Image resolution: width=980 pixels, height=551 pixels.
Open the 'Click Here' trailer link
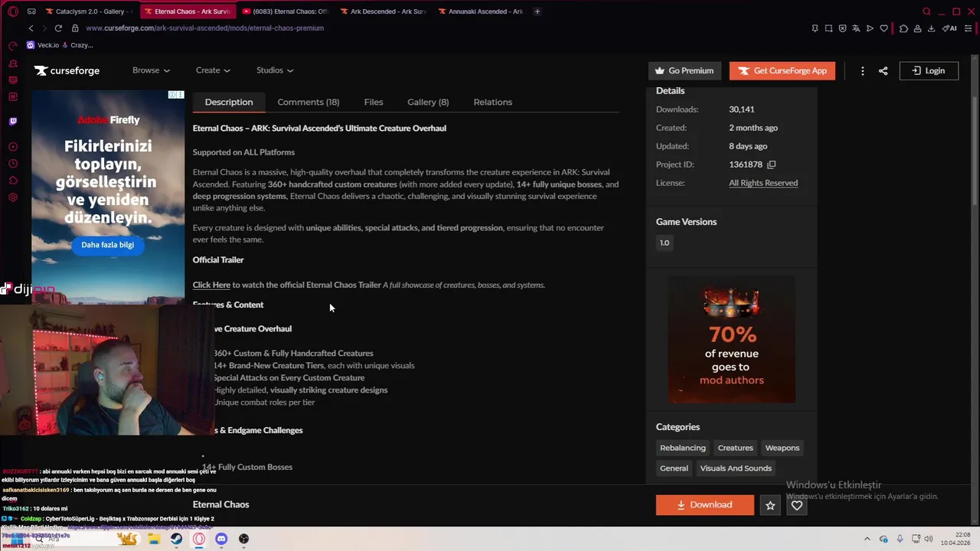click(x=211, y=285)
